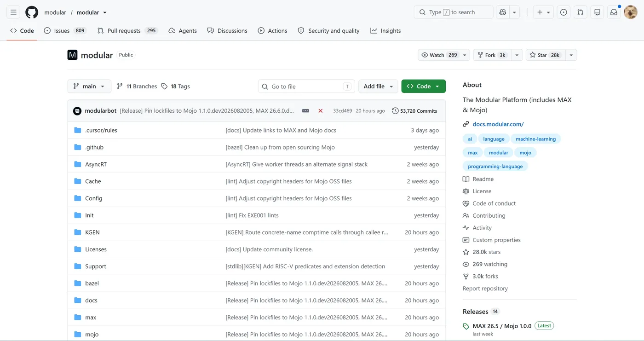Open the user avatar menu
The width and height of the screenshot is (644, 341).
click(630, 12)
